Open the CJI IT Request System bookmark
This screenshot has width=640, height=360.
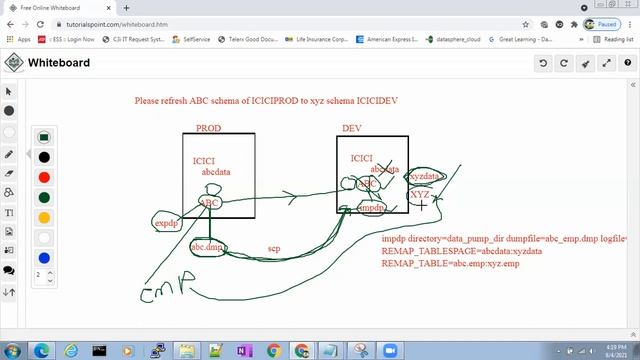[133, 40]
